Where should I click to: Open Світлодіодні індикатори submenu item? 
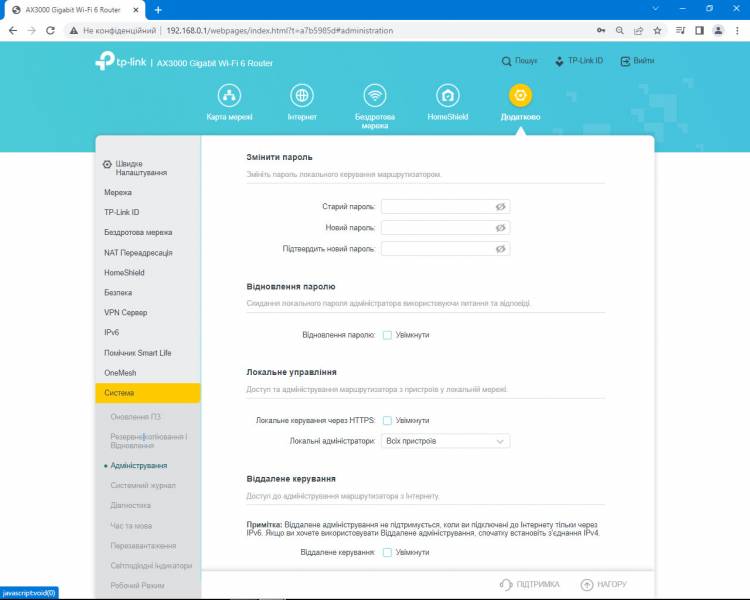(x=151, y=566)
